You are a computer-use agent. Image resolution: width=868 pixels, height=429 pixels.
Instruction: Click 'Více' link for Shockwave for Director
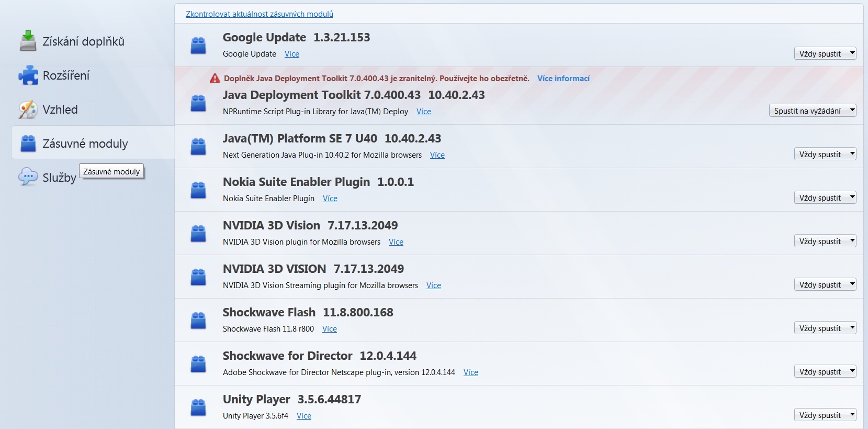click(470, 372)
